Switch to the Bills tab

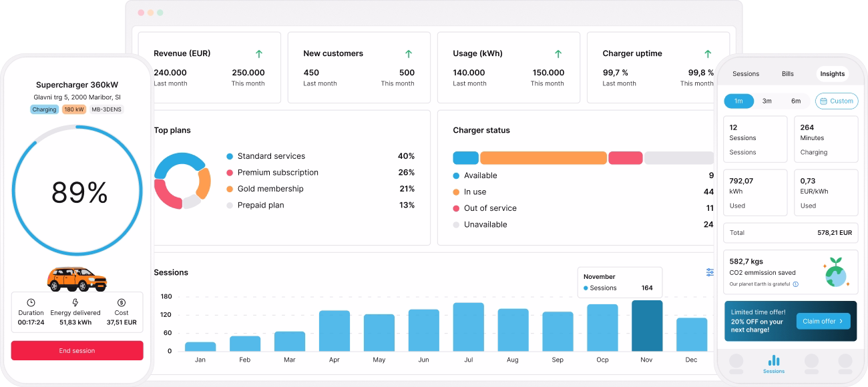(788, 74)
